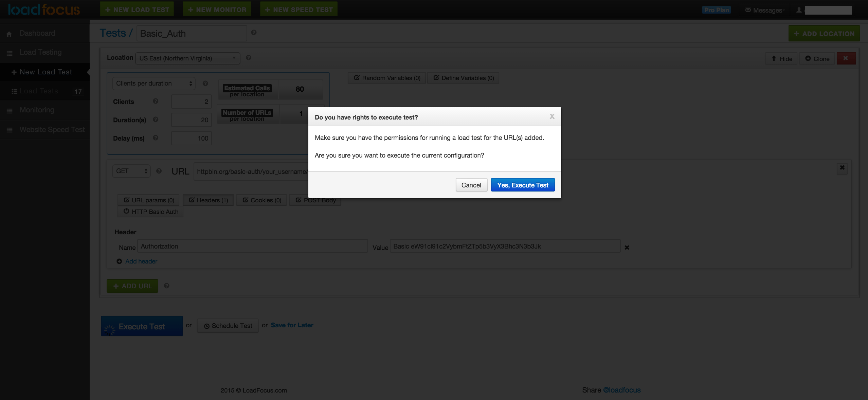
Task: Open help tooltip beside the Location dropdown
Action: click(248, 57)
